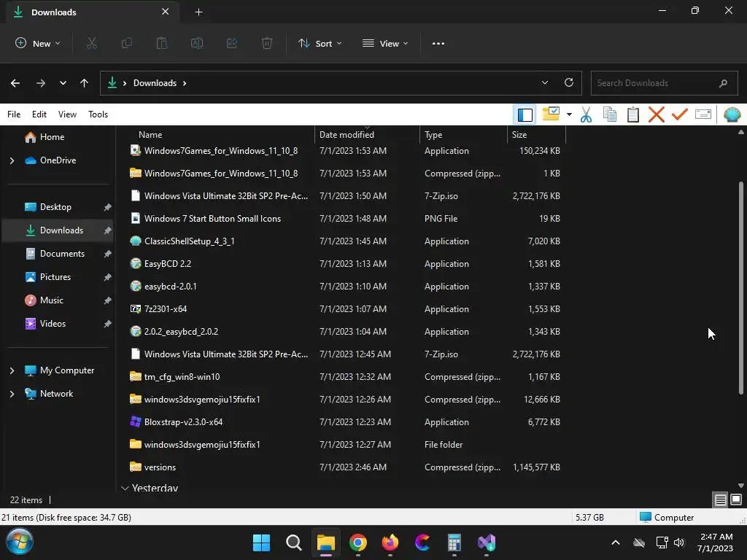The image size is (747, 560).
Task: Click the Delete trash icon in command bar
Action: pos(267,43)
